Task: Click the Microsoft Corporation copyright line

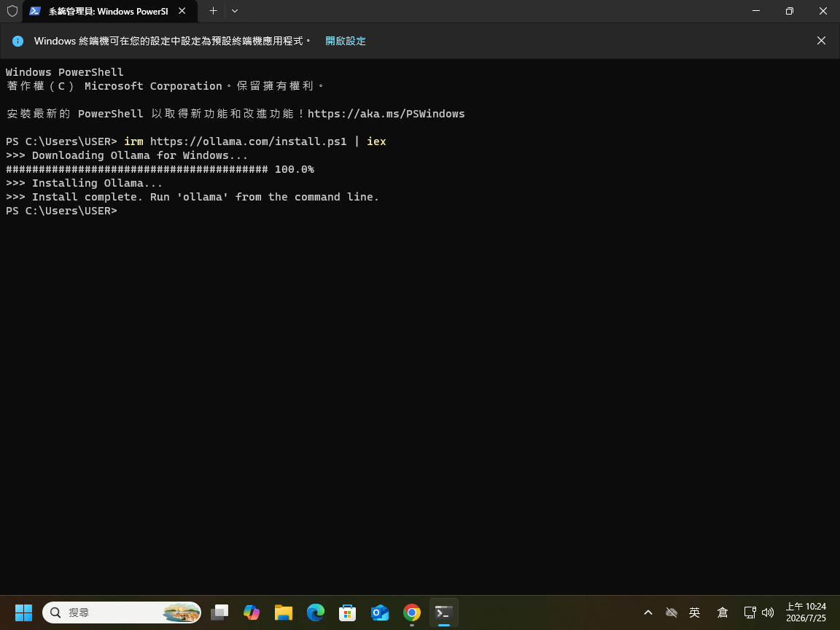Action: [165, 86]
